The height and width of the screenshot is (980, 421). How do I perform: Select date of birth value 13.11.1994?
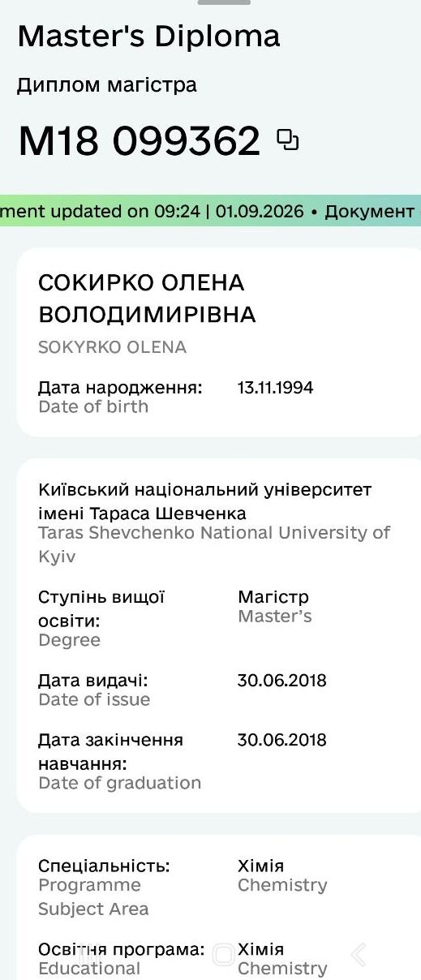click(x=275, y=388)
